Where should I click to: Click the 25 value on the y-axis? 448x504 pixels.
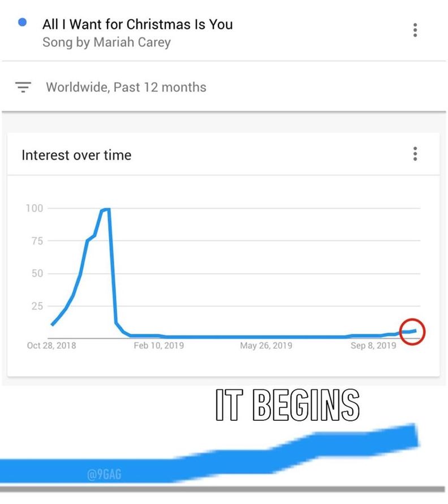[x=37, y=306]
